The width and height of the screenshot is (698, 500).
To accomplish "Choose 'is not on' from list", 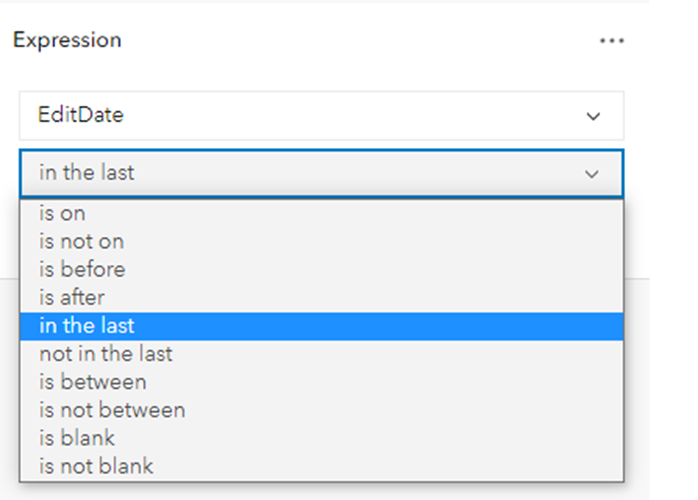I will [82, 241].
